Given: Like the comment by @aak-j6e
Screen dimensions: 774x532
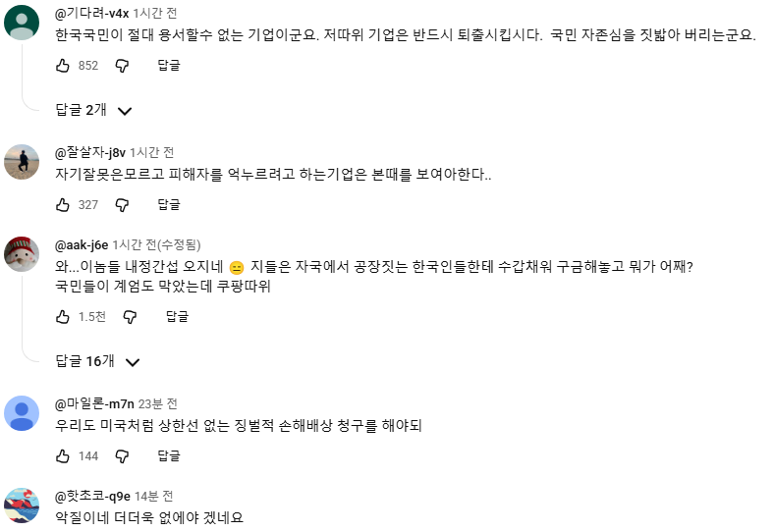Looking at the screenshot, I should click(63, 317).
